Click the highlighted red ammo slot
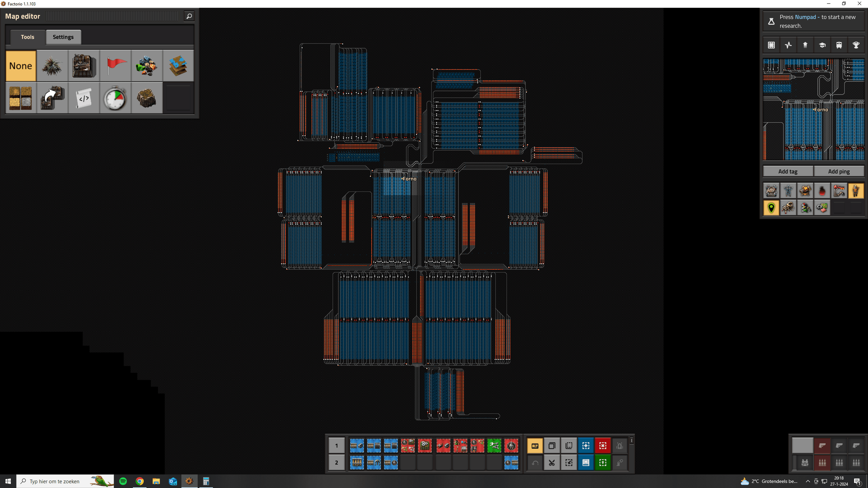 [822, 462]
